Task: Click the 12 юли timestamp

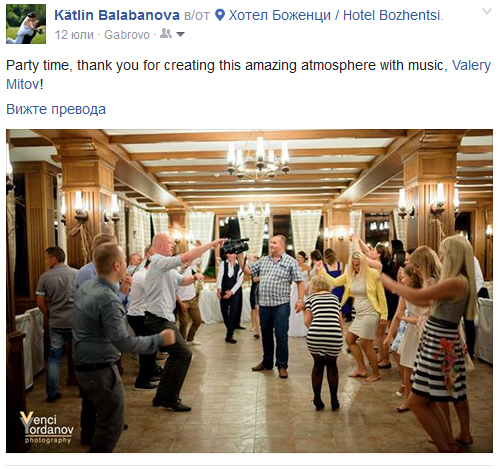Action: tap(74, 35)
